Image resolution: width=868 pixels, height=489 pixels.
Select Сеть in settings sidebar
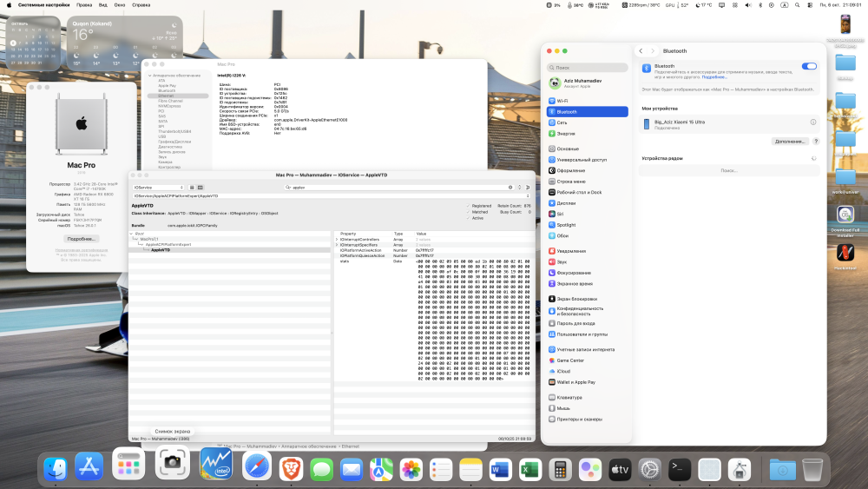point(588,122)
